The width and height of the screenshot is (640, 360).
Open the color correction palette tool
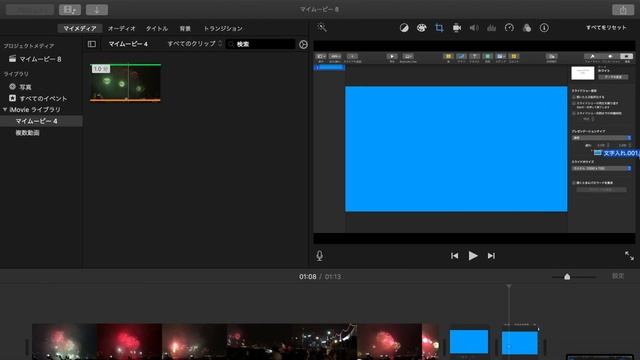click(421, 28)
